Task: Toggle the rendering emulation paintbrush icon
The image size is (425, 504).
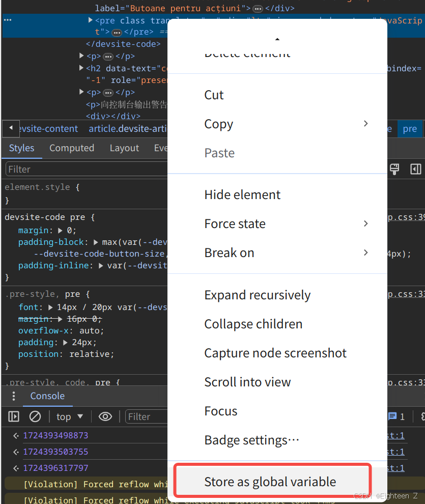Action: (394, 169)
